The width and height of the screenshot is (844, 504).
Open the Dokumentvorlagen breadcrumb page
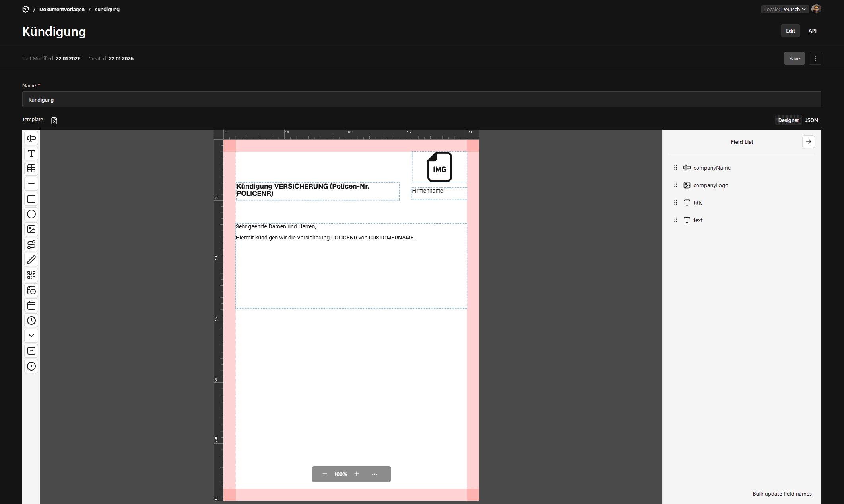point(62,9)
